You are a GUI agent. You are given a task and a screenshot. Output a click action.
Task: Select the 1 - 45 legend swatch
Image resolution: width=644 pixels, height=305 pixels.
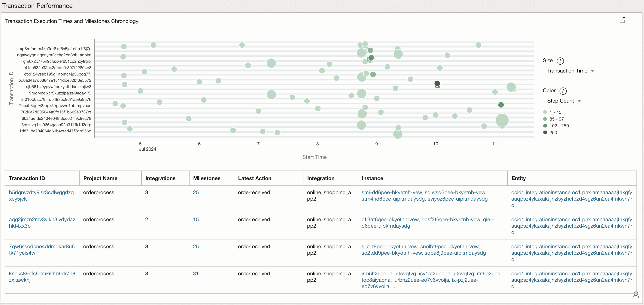click(x=545, y=112)
